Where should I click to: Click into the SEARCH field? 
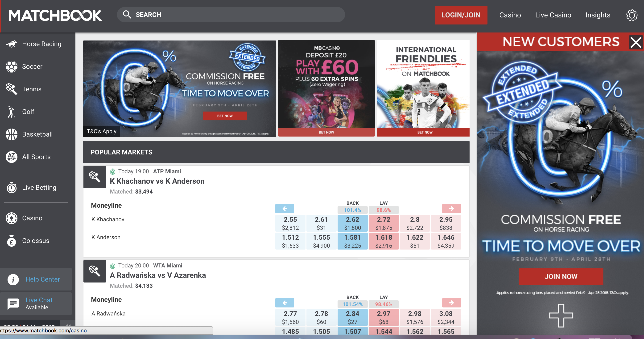[231, 15]
